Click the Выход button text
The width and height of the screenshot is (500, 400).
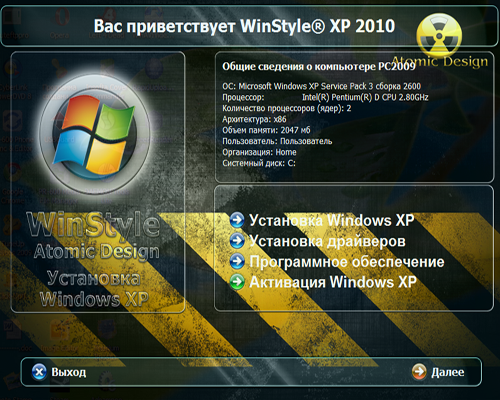[69, 372]
